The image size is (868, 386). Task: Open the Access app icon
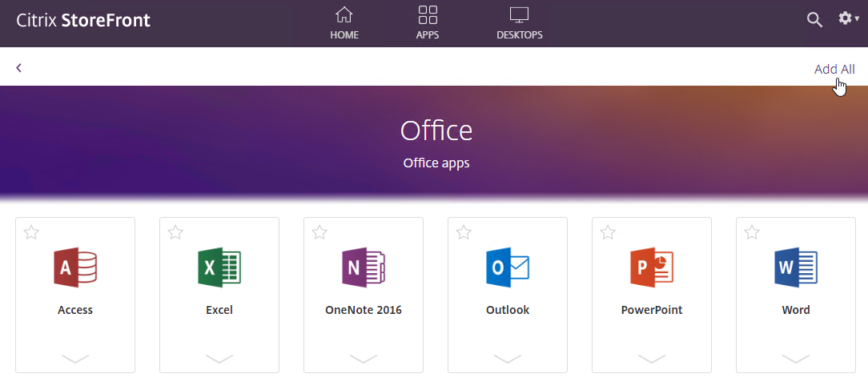(x=75, y=267)
